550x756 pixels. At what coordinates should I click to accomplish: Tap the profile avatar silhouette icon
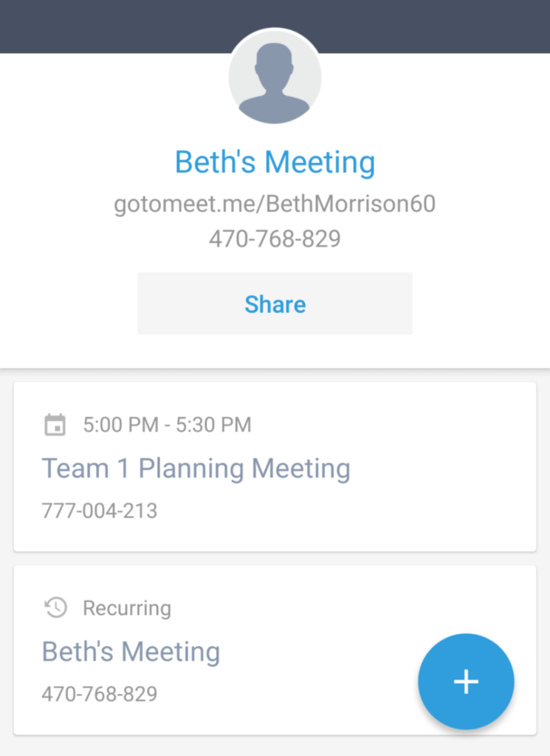pos(275,78)
